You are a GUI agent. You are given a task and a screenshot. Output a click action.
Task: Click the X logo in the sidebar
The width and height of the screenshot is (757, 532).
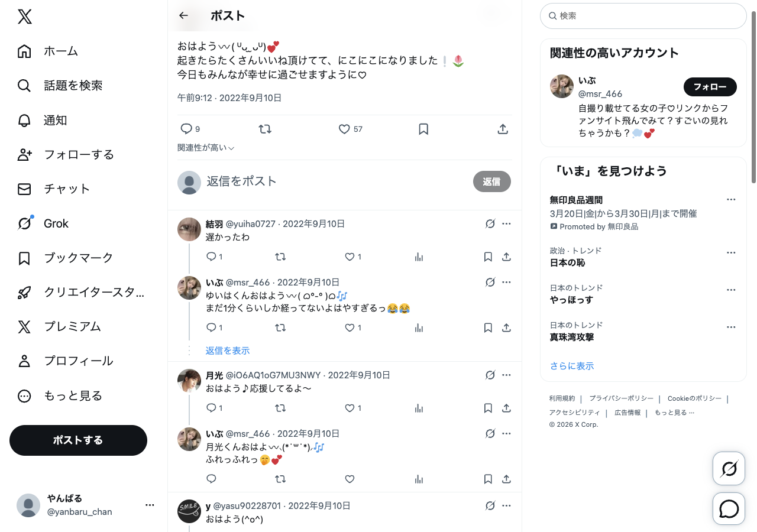[x=25, y=17]
